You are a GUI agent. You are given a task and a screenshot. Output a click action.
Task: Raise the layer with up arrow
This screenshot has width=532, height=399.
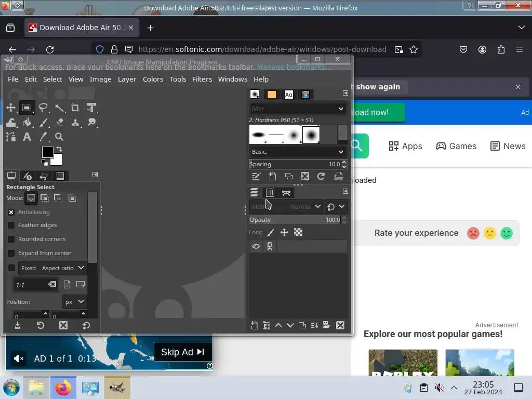pos(278,326)
